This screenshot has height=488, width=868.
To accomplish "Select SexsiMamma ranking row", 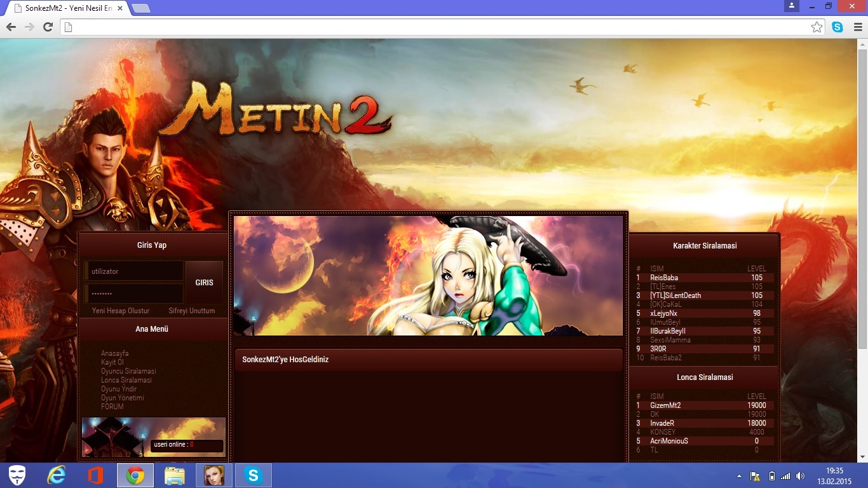I will coord(705,340).
